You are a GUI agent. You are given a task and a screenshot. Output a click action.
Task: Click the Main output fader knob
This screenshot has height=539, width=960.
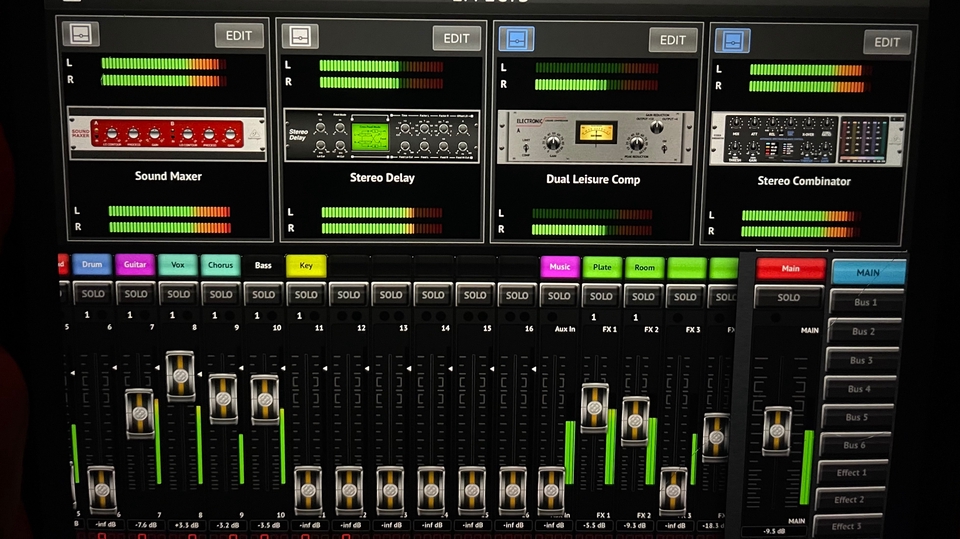pos(776,431)
